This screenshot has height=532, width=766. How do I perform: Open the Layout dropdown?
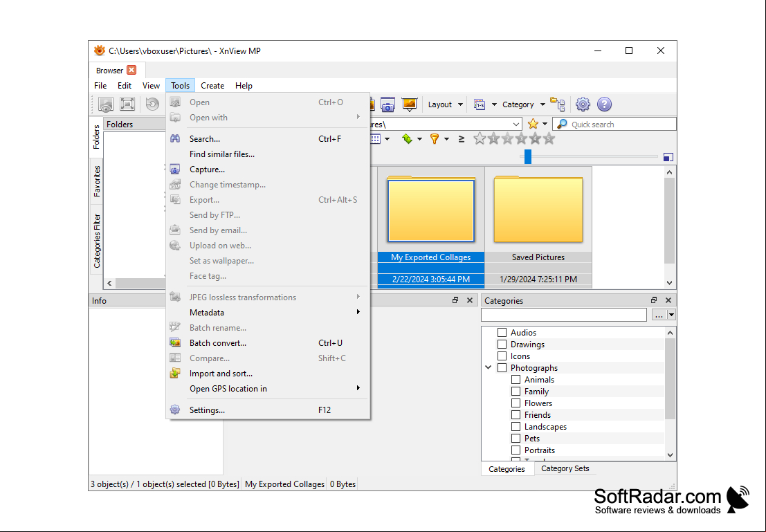[445, 104]
